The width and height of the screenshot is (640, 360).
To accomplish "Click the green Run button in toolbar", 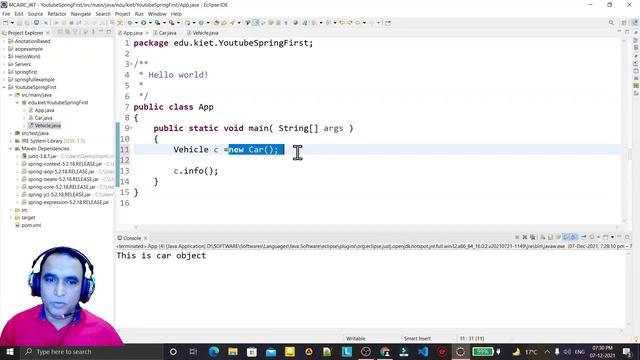I will [x=143, y=23].
